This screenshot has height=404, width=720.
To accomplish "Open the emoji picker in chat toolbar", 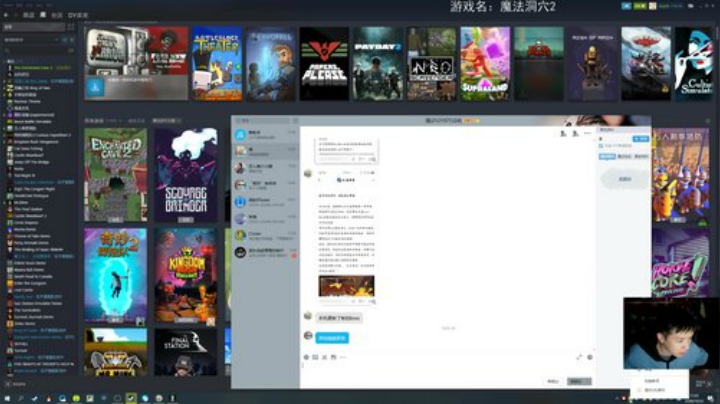I will [306, 357].
